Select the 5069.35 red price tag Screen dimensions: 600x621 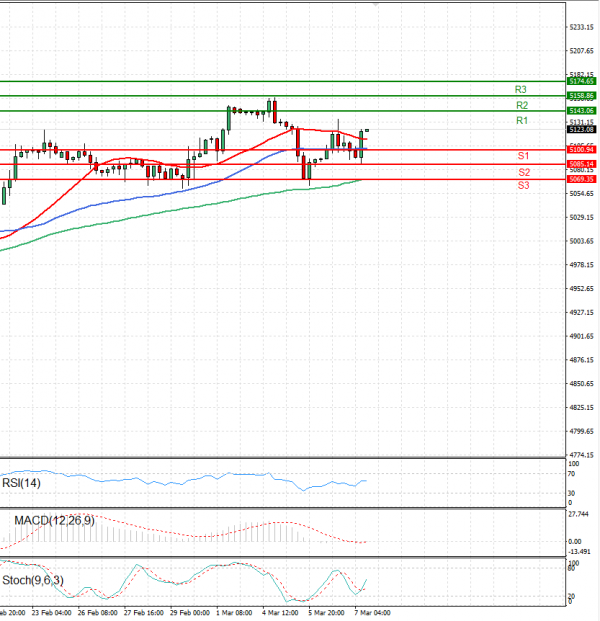[581, 179]
